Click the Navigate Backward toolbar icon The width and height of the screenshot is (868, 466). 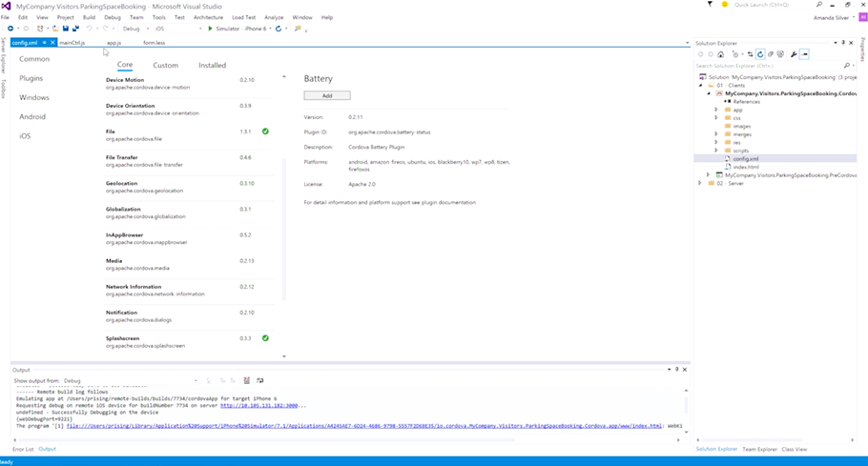point(10,29)
